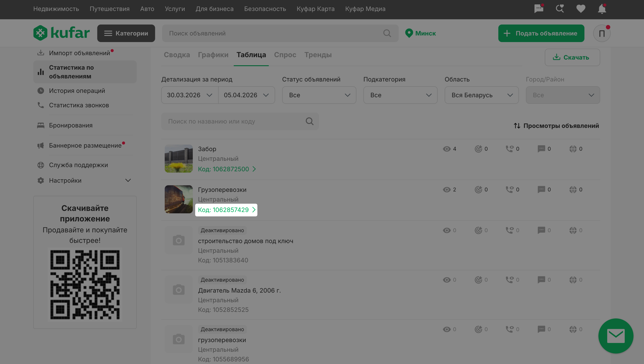Click the sort arrows icon beside Просмотры объявлений
644x364 pixels.
[x=517, y=126]
